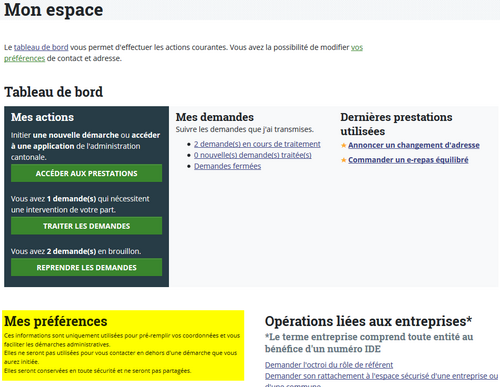Select the 'Mes actions' heading
The height and width of the screenshot is (387, 500).
click(x=42, y=117)
